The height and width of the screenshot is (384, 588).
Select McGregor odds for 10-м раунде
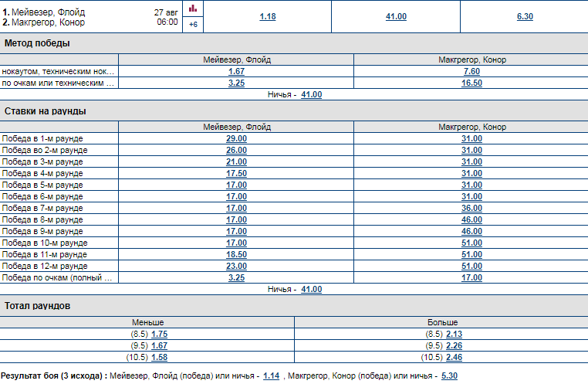pyautogui.click(x=471, y=243)
